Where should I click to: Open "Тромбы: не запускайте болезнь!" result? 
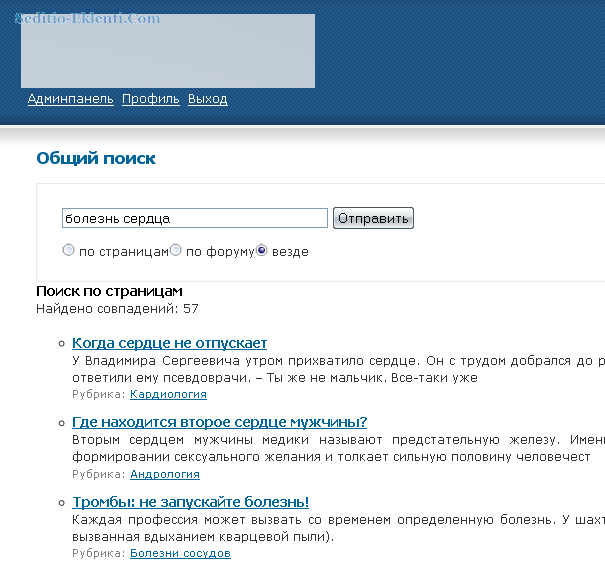pyautogui.click(x=190, y=502)
